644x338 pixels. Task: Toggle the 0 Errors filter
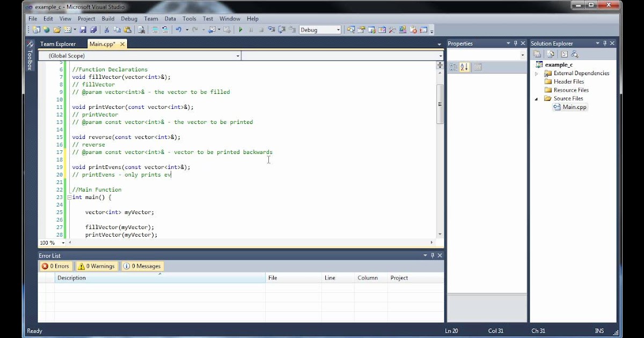point(56,266)
